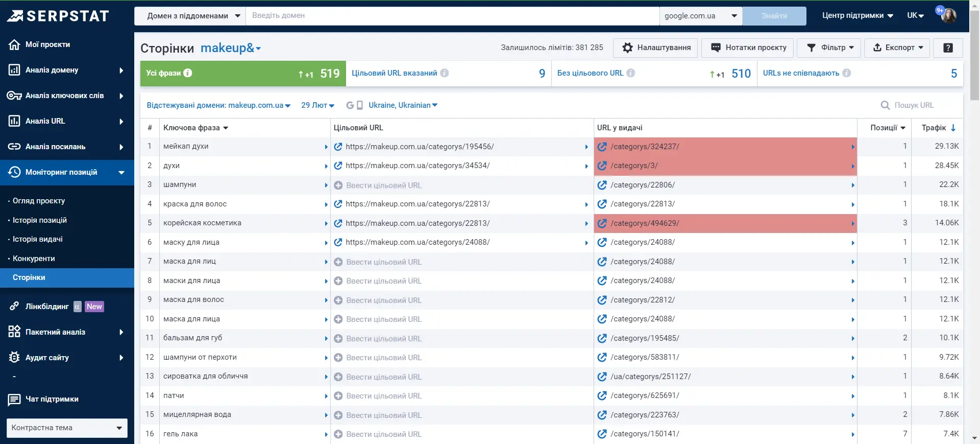Select the Усі фрази tab
The height and width of the screenshot is (444, 980).
243,74
